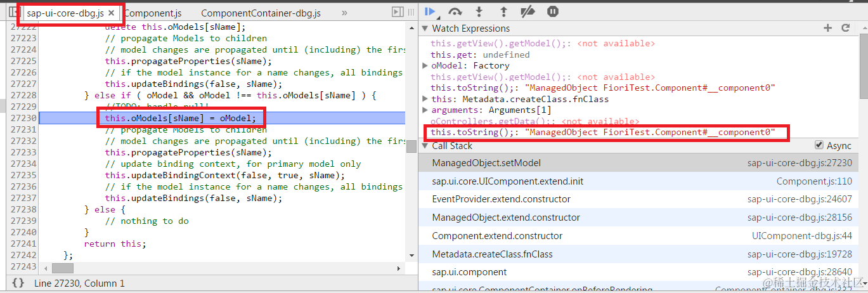This screenshot has width=868, height=293.
Task: Open the sap-ui-core-dbg.js:19728 source link
Action: pyautogui.click(x=800, y=254)
